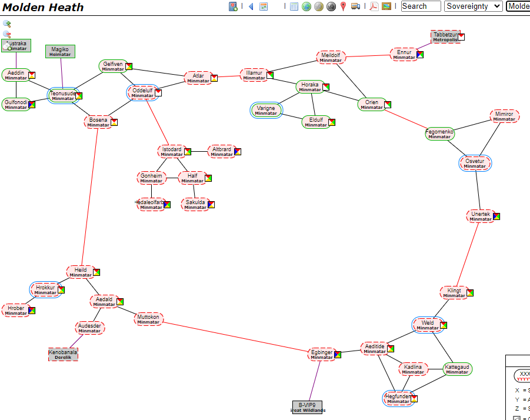530x420 pixels.
Task: Open the Fegomenko system node
Action: point(439,134)
